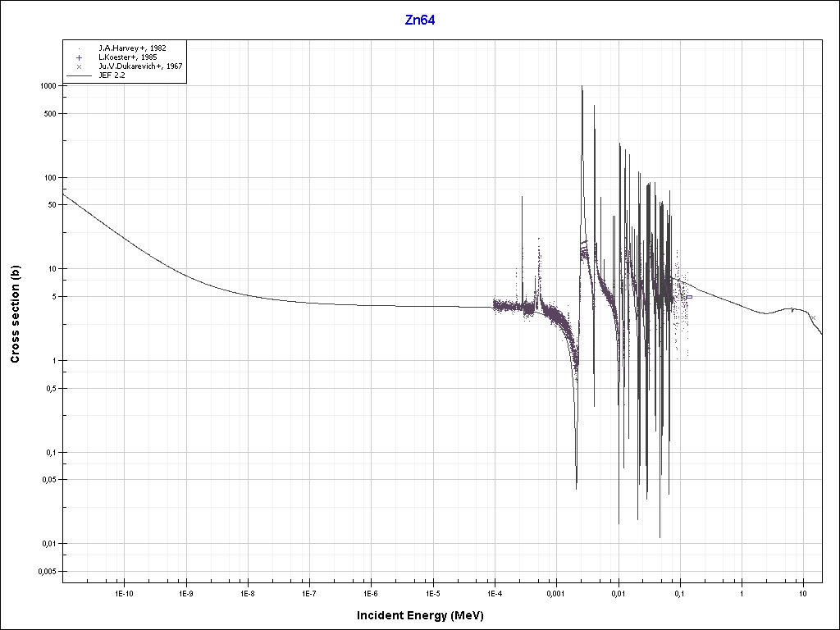
Task: Click the Cross section (b) axis label
Action: [15, 314]
